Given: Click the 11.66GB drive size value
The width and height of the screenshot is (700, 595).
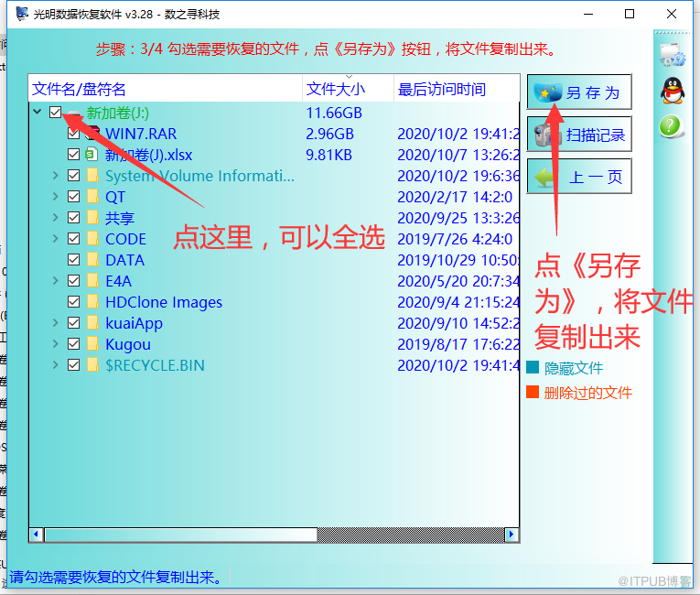Looking at the screenshot, I should point(334,113).
